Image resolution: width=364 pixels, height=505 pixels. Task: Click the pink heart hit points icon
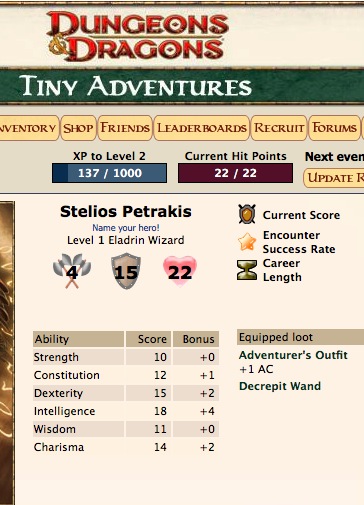click(x=180, y=271)
